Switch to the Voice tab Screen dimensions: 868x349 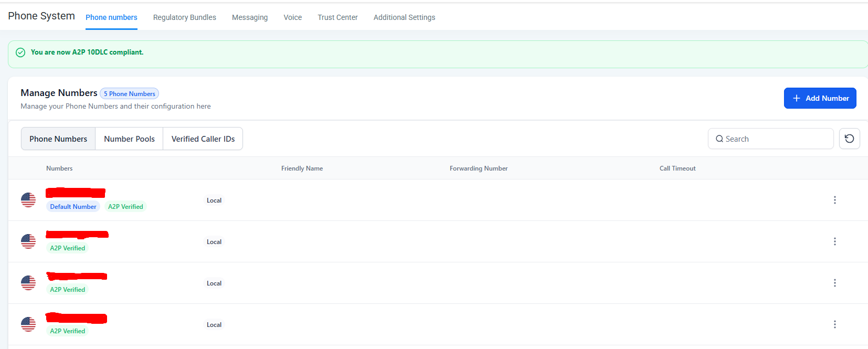tap(293, 17)
